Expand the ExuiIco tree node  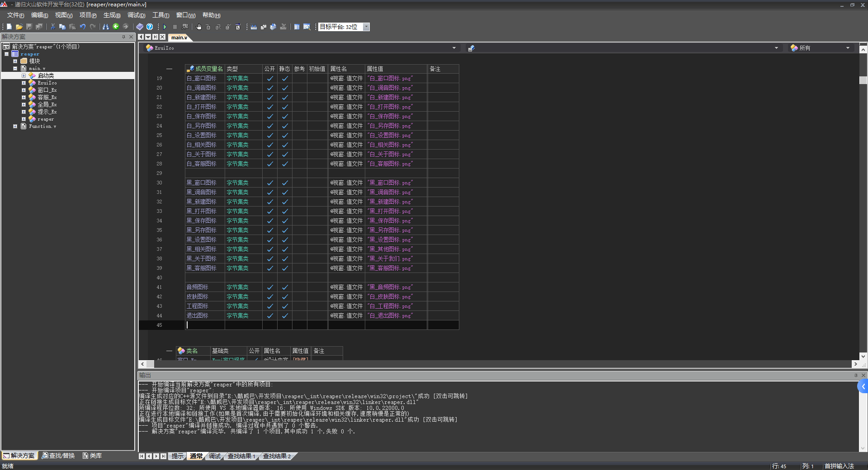coord(24,83)
